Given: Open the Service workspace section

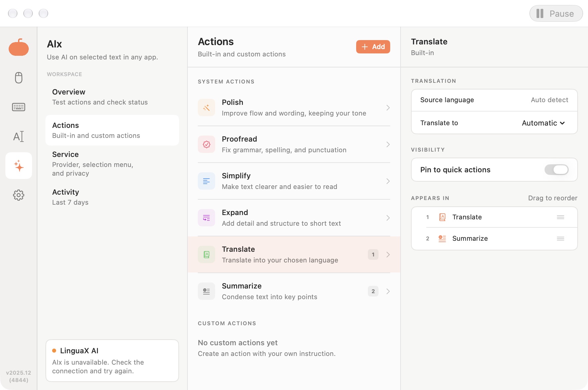Looking at the screenshot, I should point(112,164).
